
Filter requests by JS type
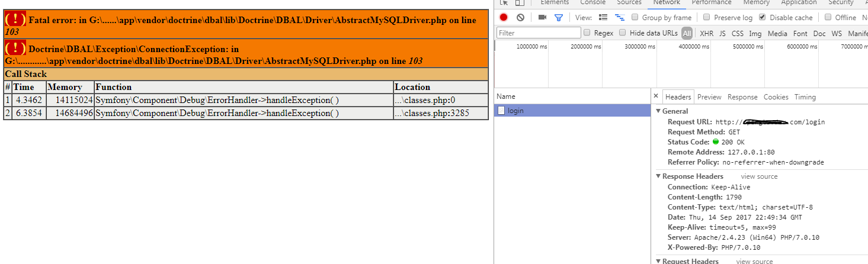point(722,34)
